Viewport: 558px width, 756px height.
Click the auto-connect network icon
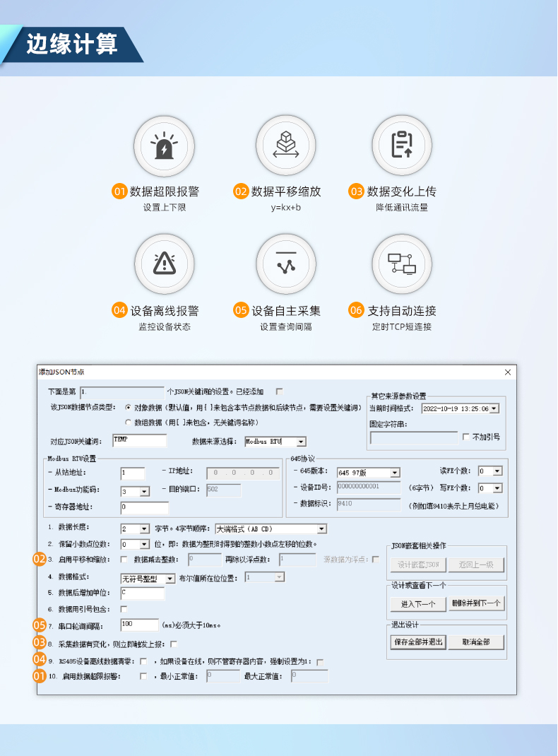pos(401,265)
